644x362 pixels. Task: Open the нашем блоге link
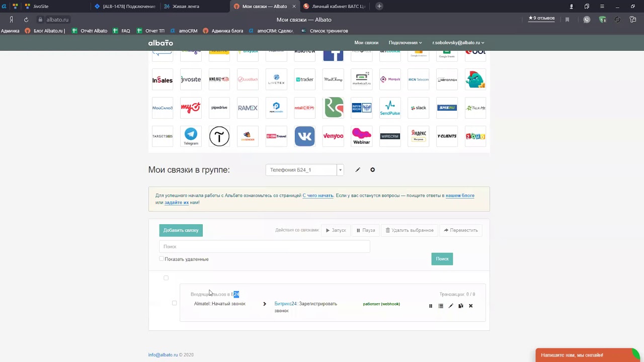coord(460,196)
